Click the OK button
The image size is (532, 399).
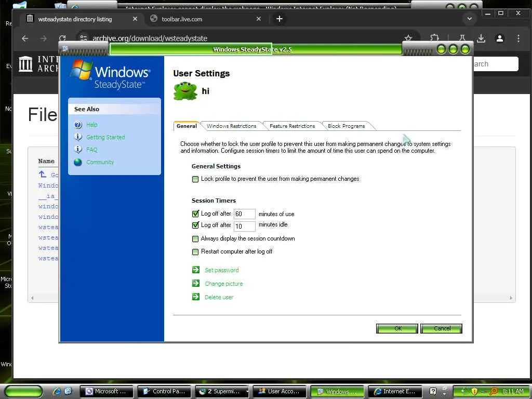click(397, 328)
